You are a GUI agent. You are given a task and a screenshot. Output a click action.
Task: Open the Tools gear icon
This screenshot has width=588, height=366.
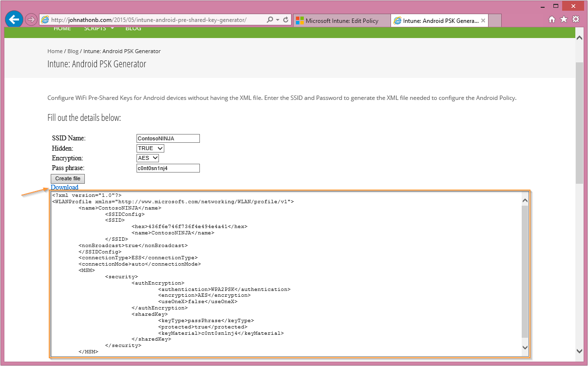tap(576, 19)
